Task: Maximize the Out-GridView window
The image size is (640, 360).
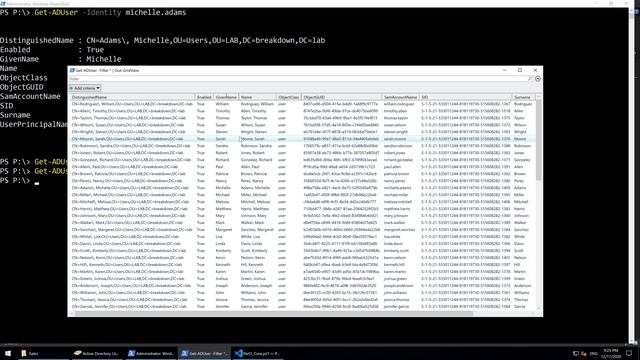Action: [x=520, y=70]
